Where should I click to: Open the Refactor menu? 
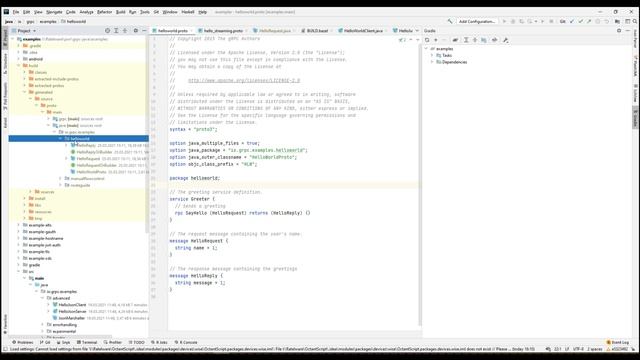[104, 12]
